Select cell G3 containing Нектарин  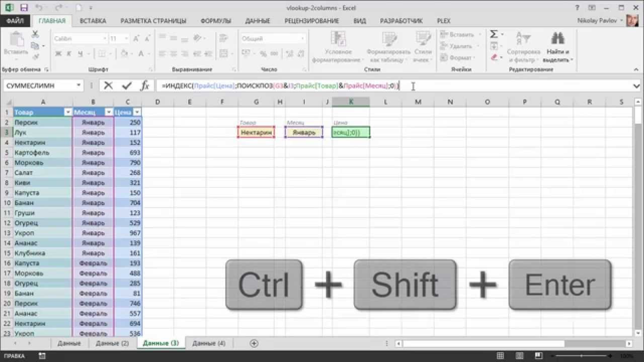[256, 132]
